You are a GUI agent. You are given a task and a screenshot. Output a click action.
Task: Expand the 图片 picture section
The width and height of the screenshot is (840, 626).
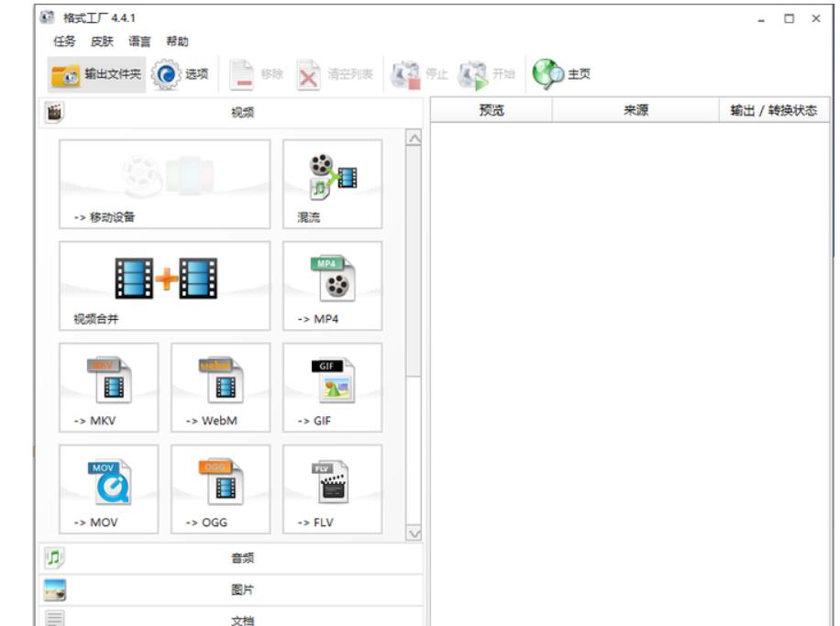pyautogui.click(x=231, y=589)
